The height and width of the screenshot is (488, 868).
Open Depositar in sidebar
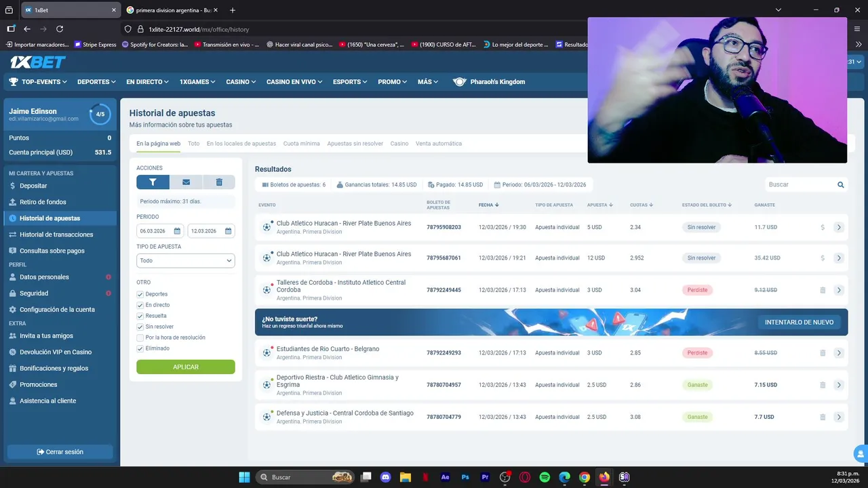click(x=33, y=186)
